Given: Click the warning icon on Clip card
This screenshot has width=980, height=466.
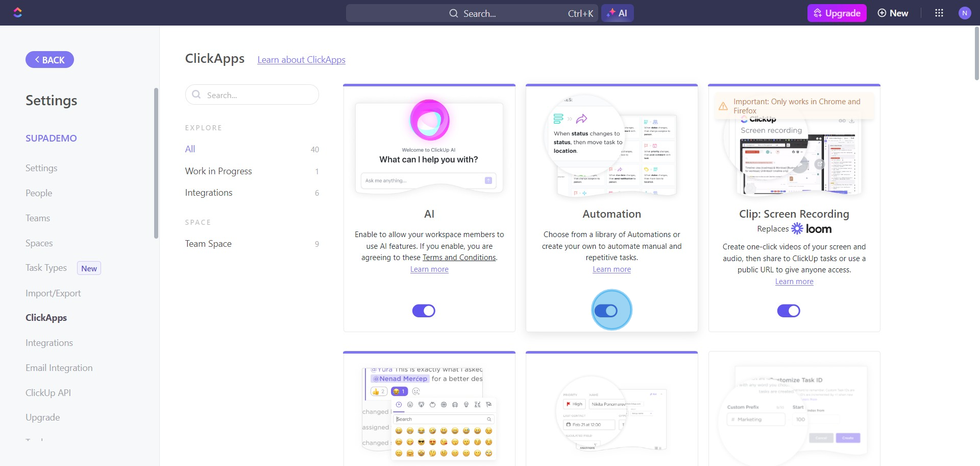Looking at the screenshot, I should click(723, 106).
